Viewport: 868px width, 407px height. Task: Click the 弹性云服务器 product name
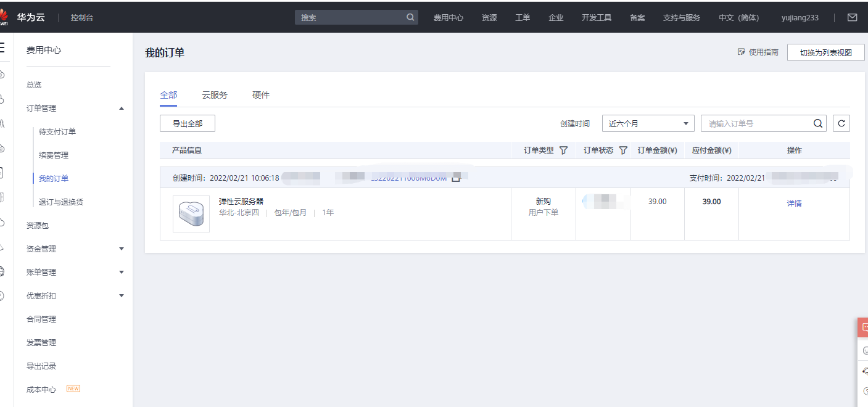(241, 202)
